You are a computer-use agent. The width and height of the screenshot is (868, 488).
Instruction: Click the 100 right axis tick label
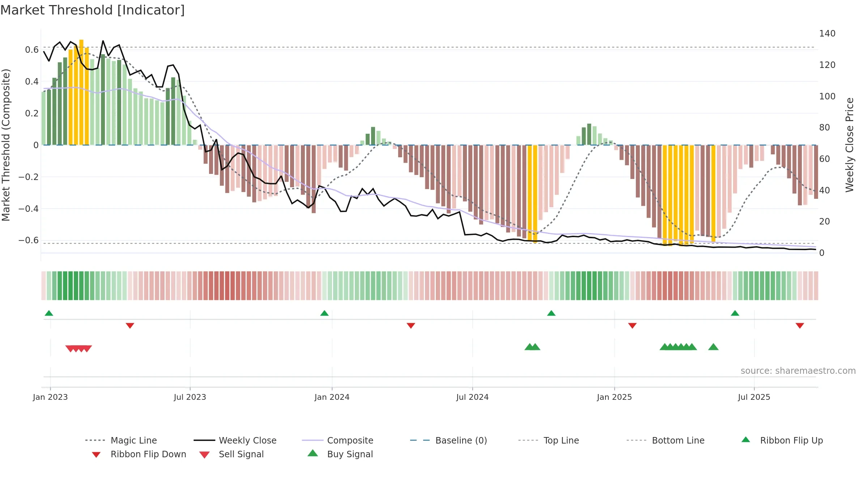pos(827,97)
